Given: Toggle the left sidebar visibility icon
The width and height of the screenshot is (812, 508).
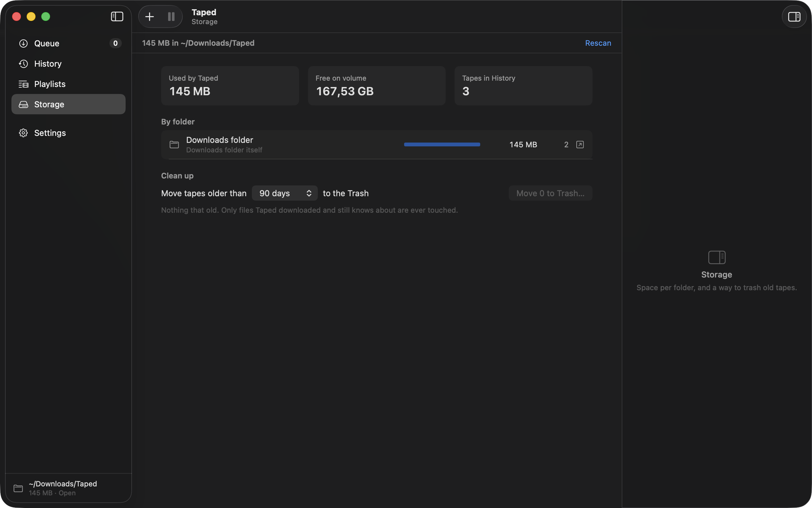Looking at the screenshot, I should [x=117, y=17].
